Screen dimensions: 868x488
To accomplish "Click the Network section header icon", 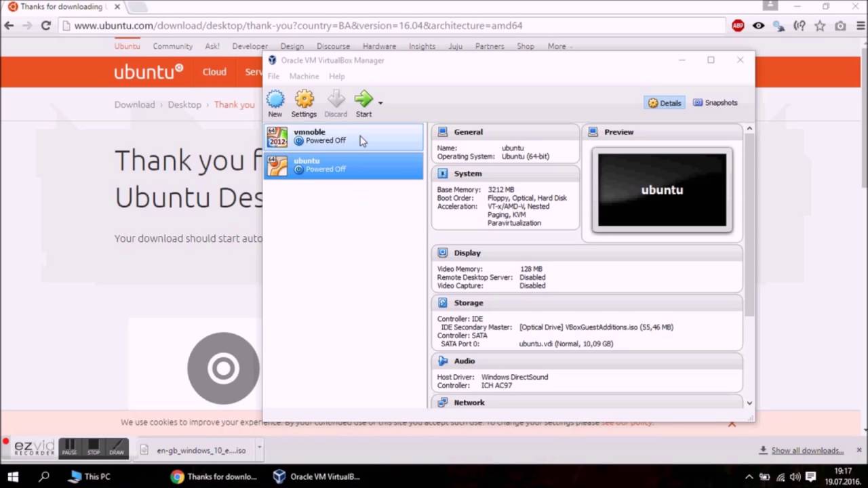I will tap(443, 403).
